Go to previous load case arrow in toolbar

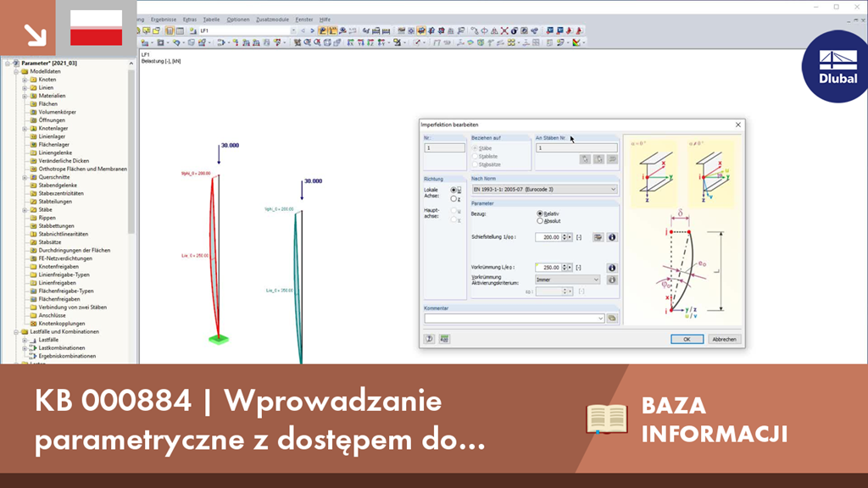[x=303, y=31]
